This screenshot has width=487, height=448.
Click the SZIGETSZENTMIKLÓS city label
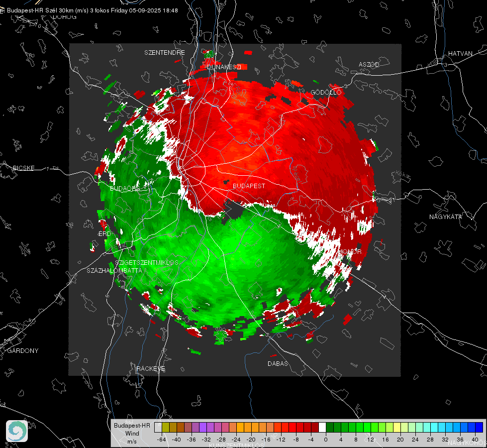pyautogui.click(x=147, y=262)
